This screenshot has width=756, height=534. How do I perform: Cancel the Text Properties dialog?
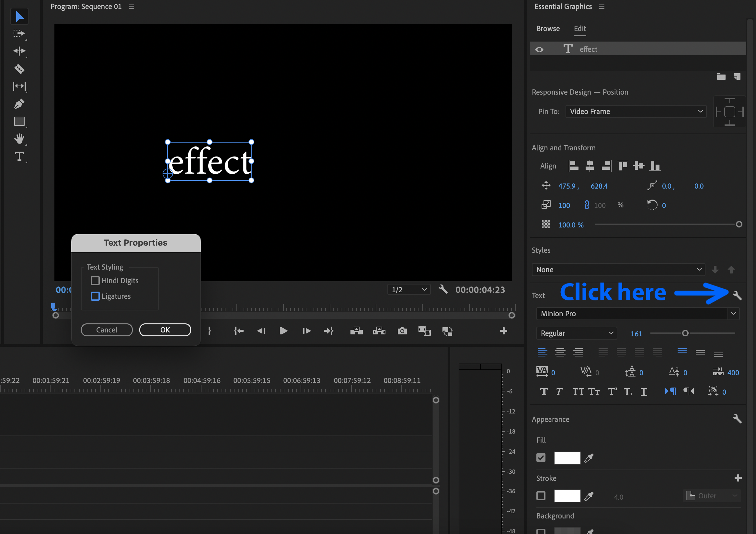click(107, 330)
